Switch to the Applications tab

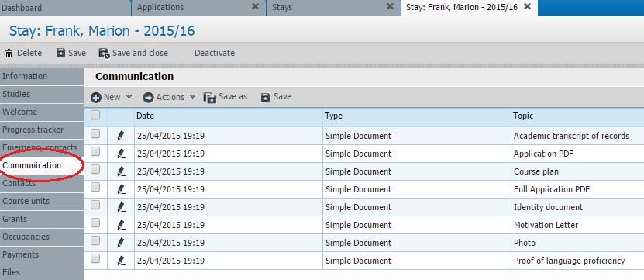199,8
